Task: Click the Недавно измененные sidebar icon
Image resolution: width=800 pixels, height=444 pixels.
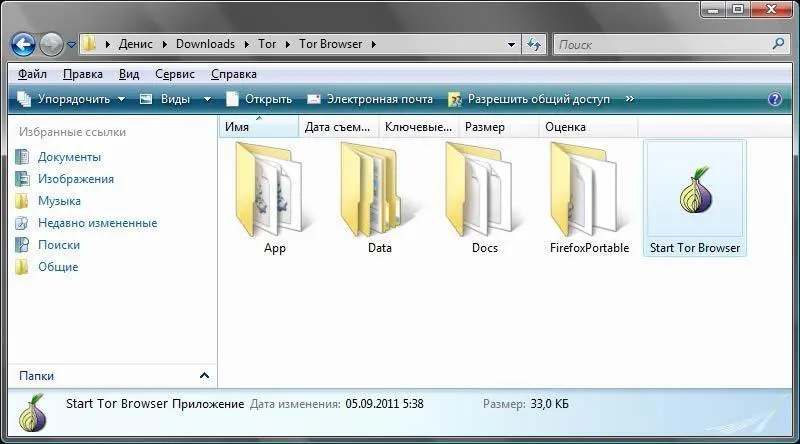Action: [22, 223]
